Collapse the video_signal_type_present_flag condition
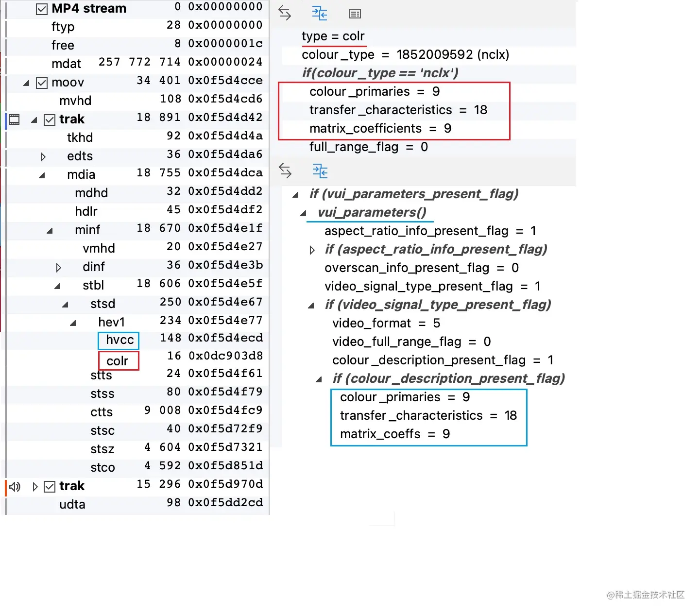Screen dimensions: 700x615 point(311,306)
